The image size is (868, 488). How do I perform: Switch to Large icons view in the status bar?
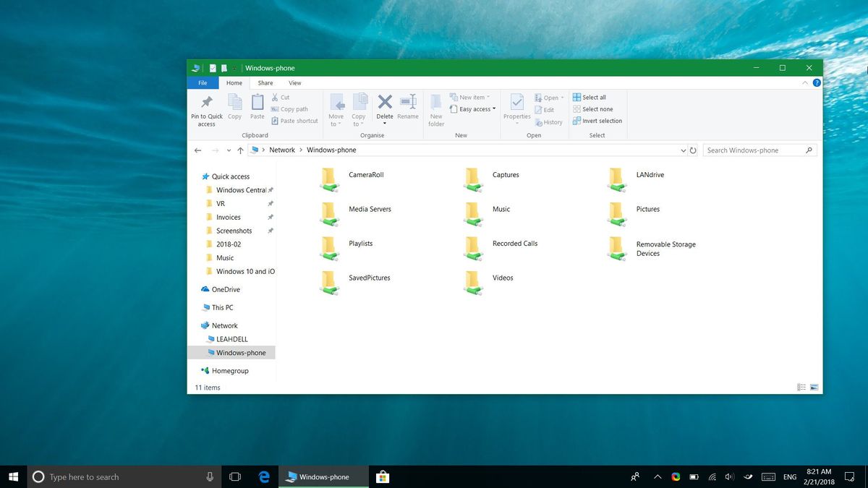click(x=814, y=388)
